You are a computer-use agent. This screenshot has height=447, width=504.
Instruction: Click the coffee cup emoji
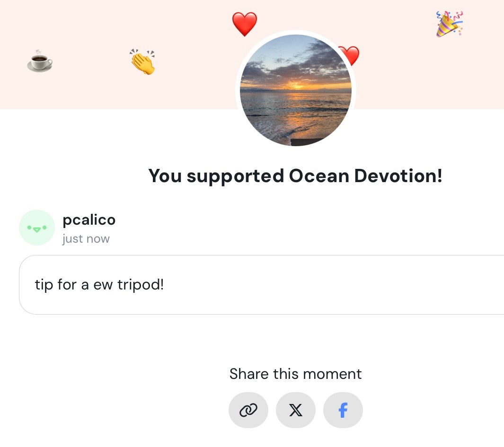40,61
